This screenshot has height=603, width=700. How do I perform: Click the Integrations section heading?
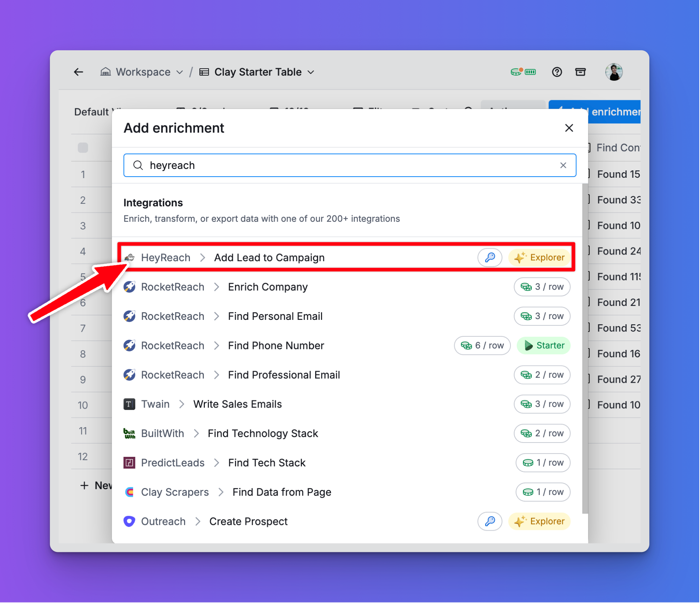click(x=153, y=203)
